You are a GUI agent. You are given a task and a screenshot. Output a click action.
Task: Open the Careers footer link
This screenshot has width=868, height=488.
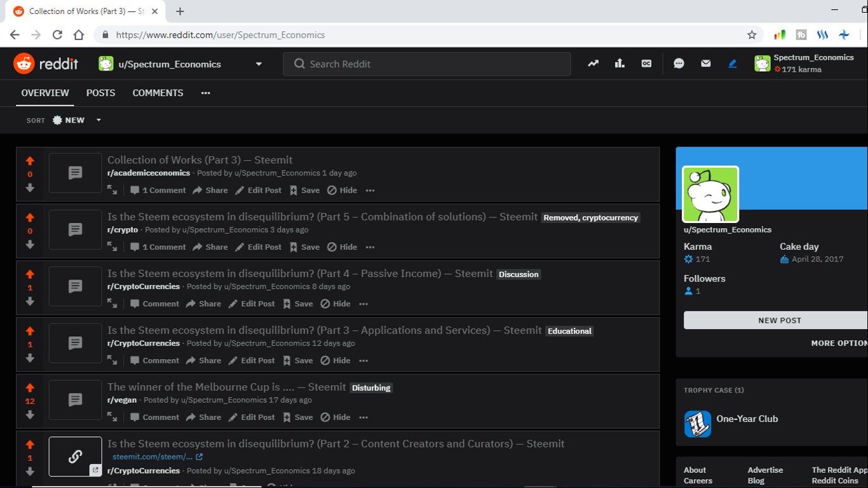click(698, 481)
